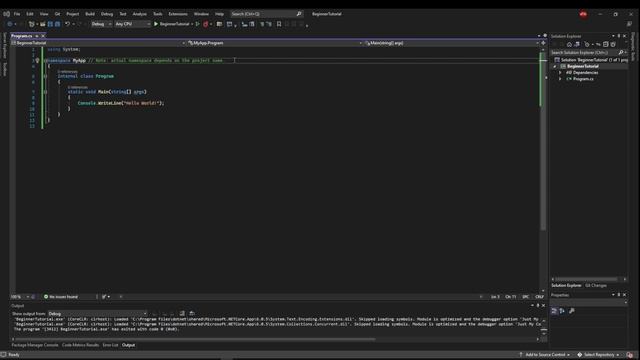Viewport: 640px width, 360px height.
Task: Collapse the class Program code block
Action: coord(45,76)
